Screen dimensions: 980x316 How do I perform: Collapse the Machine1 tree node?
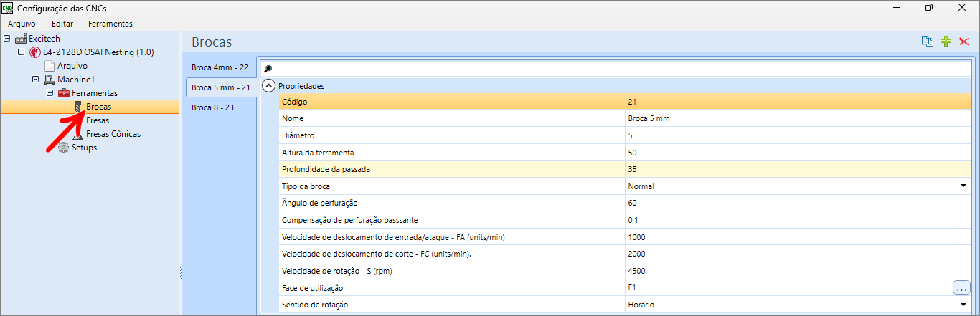tap(35, 80)
